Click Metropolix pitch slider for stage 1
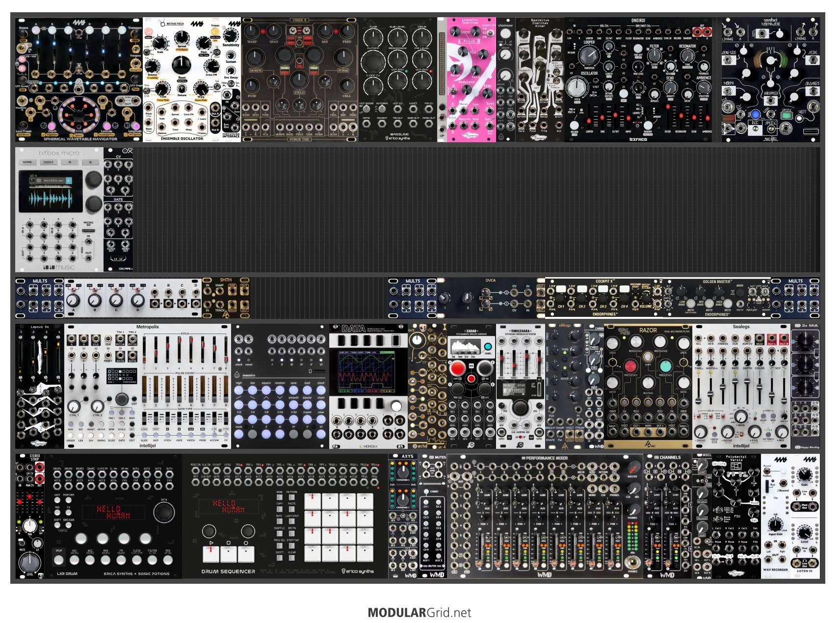Screen dimensions: 840x623 (x=145, y=351)
